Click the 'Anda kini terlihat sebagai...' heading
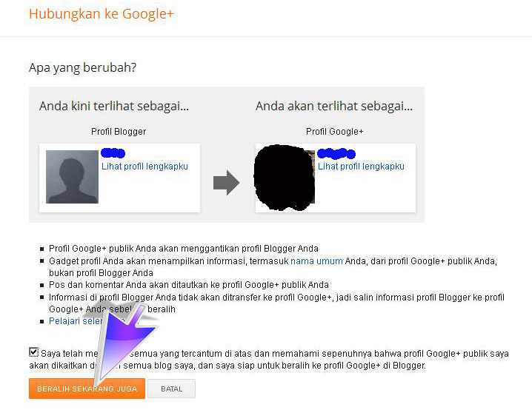532x410 pixels. pos(114,106)
